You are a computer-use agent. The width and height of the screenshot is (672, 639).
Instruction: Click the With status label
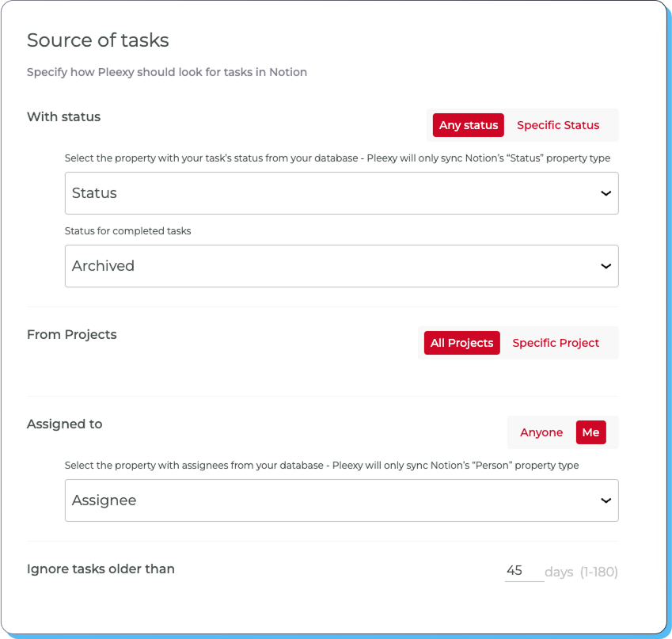coord(63,116)
